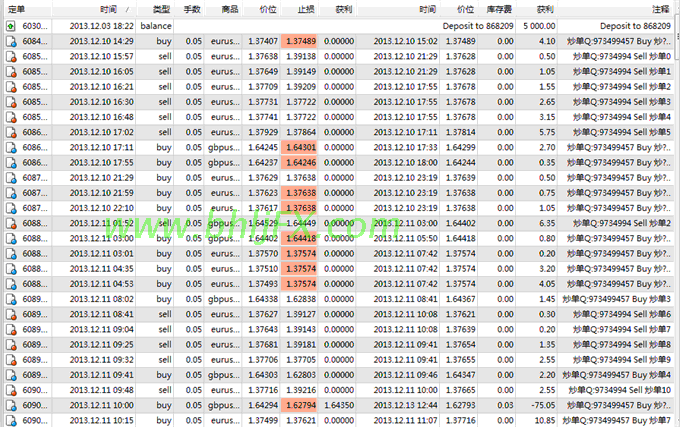
Task: Click the highlighted stop loss 1.62794
Action: click(299, 405)
